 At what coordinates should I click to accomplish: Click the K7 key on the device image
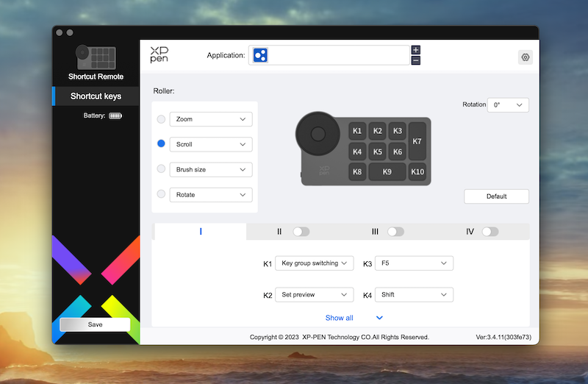pos(417,141)
